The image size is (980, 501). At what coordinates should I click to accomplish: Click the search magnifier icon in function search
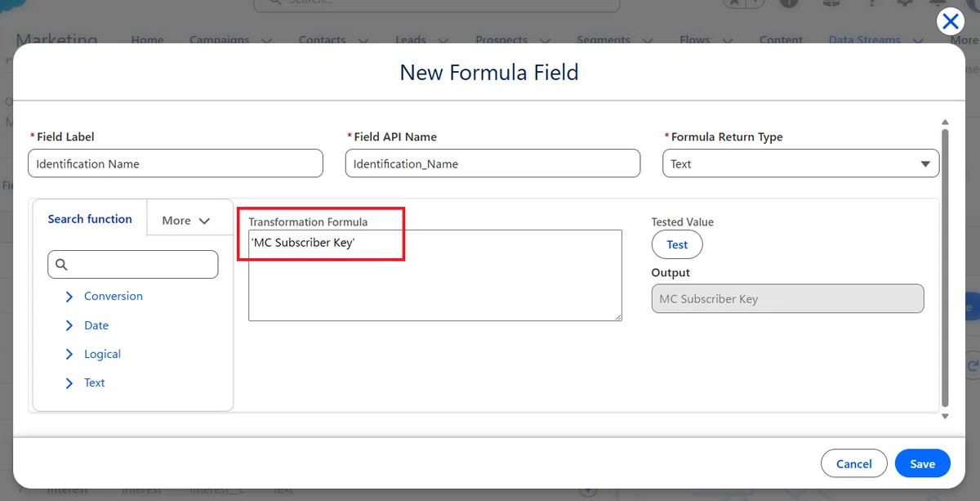[61, 265]
